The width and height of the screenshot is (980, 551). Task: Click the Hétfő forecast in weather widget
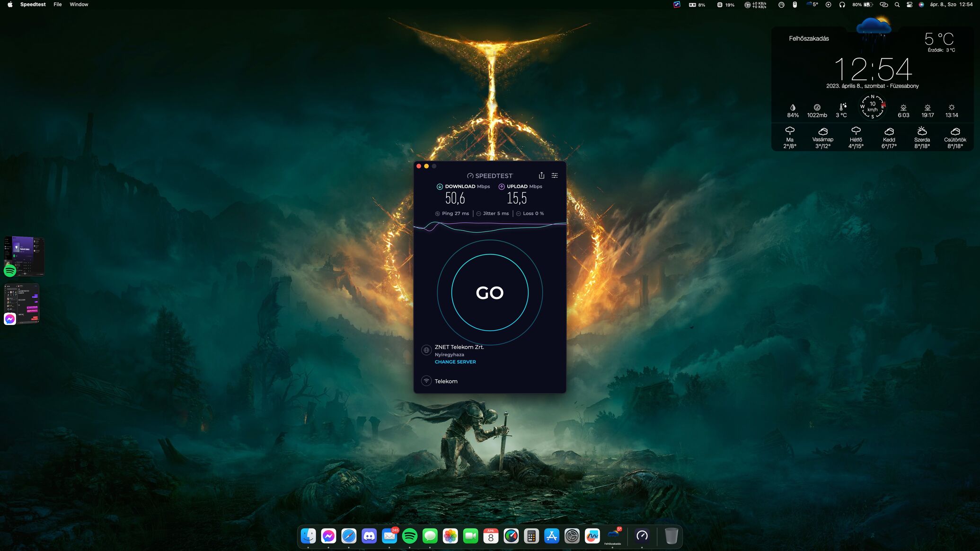pos(856,137)
